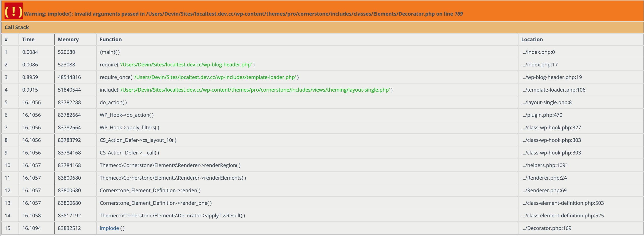
Task: Click the Decorator->applyTssResult() function cell
Action: pyautogui.click(x=172, y=216)
